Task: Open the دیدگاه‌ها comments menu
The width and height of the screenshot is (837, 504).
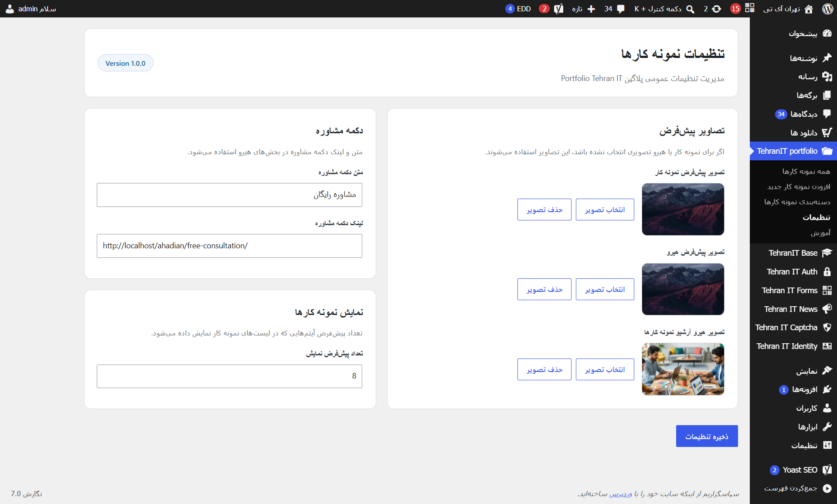Action: tap(793, 114)
